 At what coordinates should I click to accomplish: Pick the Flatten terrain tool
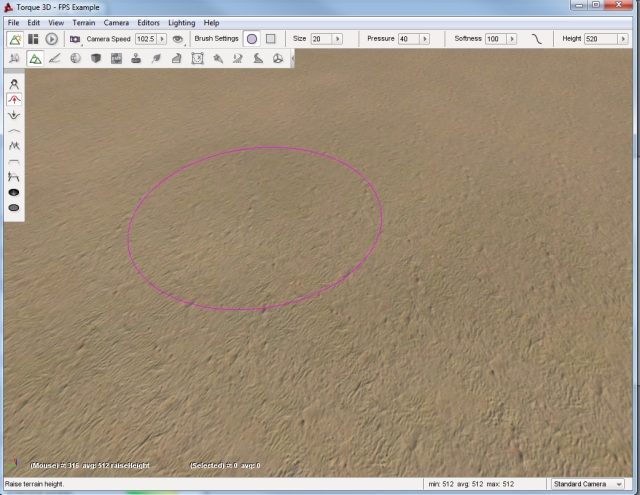coord(14,161)
